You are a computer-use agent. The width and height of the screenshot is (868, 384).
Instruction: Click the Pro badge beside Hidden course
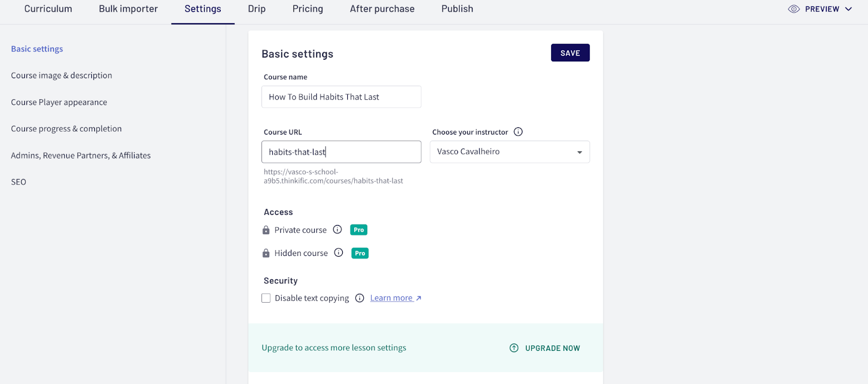tap(360, 253)
